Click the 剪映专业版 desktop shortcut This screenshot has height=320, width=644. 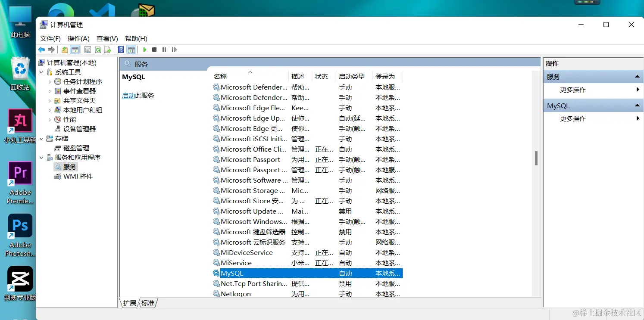pos(20,283)
